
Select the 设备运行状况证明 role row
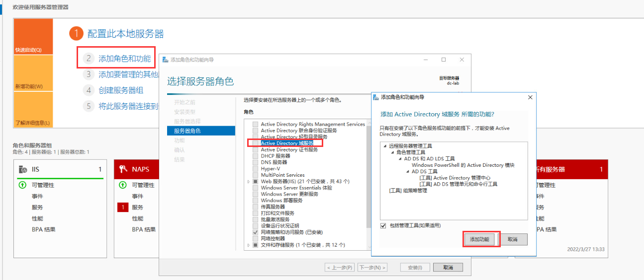(280, 226)
